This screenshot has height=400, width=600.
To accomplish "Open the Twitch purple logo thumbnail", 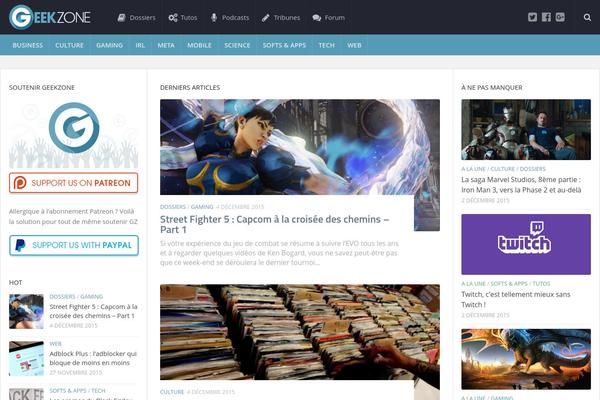I will 526,244.
